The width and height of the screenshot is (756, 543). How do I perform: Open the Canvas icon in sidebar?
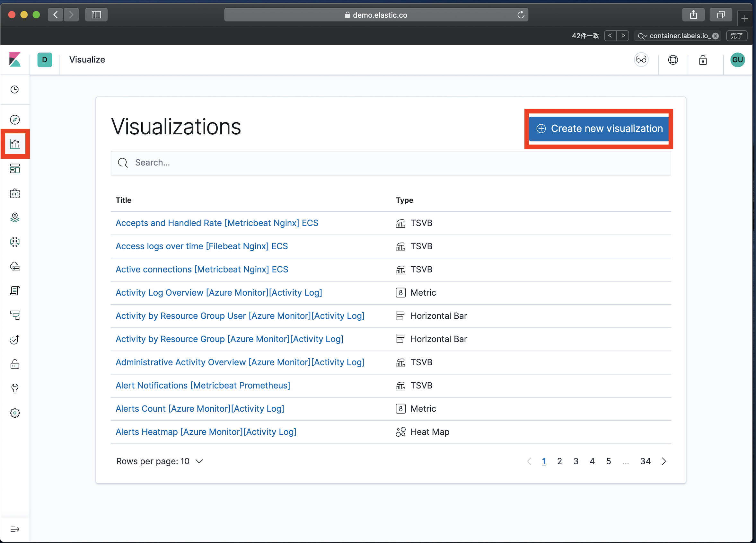tap(15, 193)
